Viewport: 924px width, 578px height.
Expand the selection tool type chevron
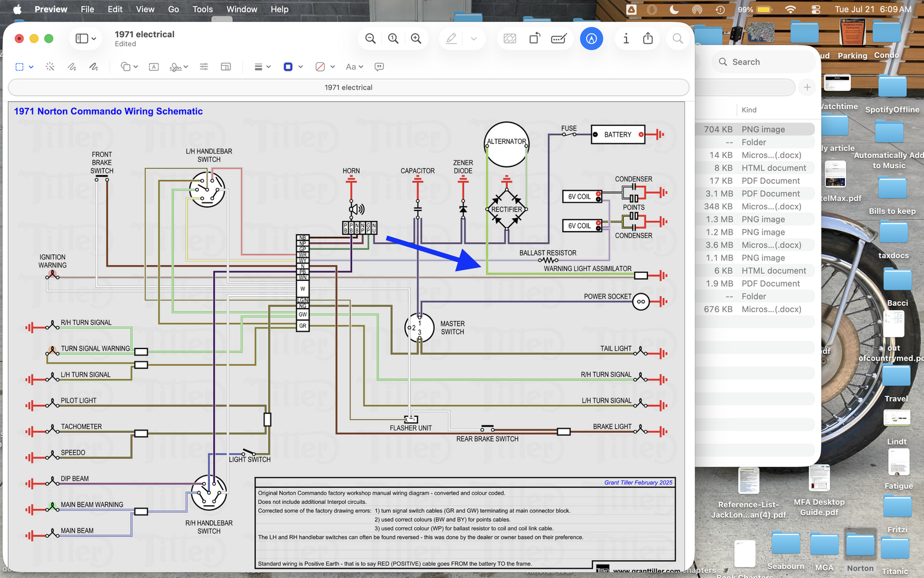pyautogui.click(x=31, y=67)
